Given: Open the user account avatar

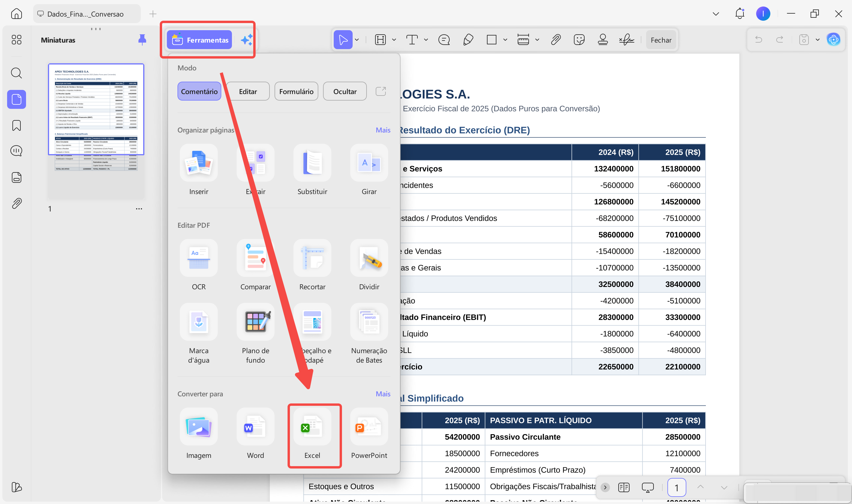Looking at the screenshot, I should tap(763, 14).
